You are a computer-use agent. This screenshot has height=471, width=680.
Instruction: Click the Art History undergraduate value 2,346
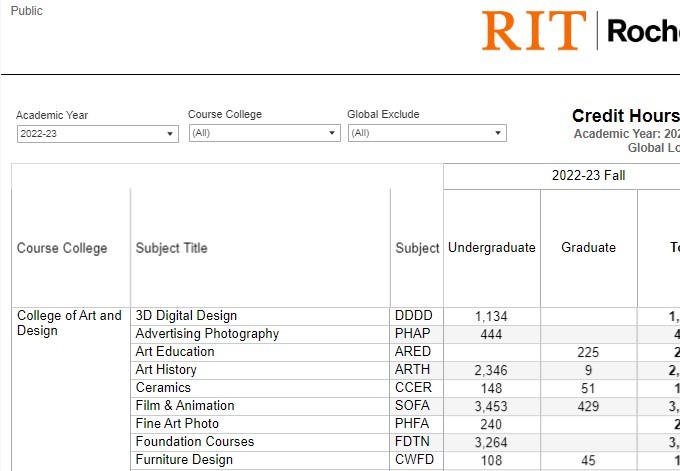(x=491, y=370)
